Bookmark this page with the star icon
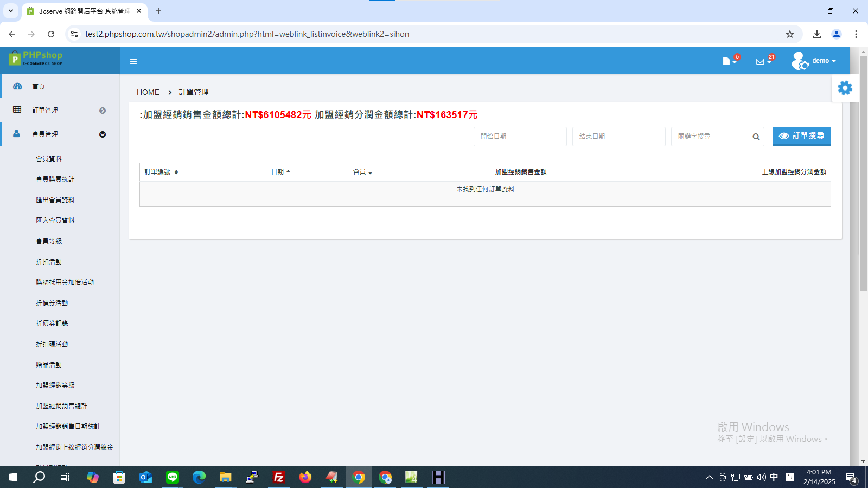 (x=789, y=34)
